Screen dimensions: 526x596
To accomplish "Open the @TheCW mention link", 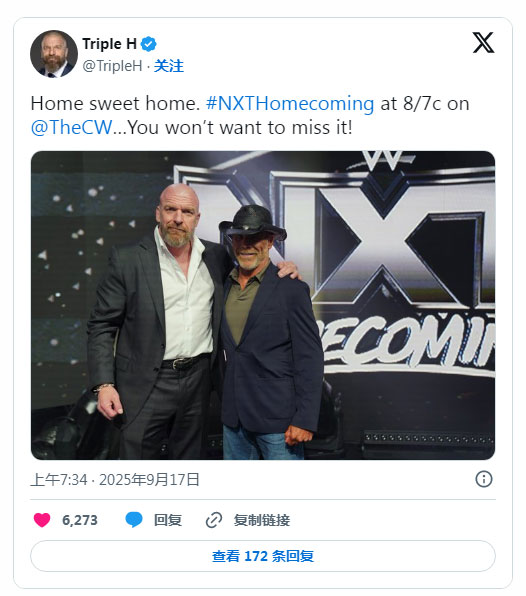I will pos(71,127).
